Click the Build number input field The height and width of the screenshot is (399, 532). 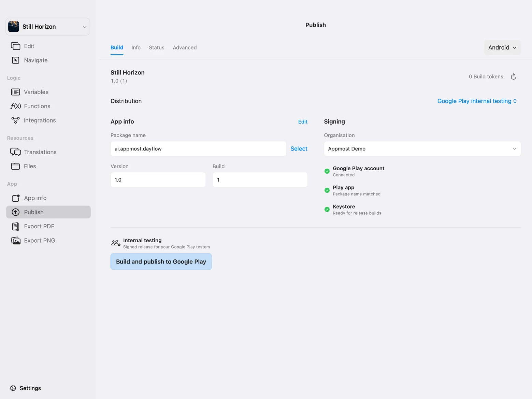point(260,180)
